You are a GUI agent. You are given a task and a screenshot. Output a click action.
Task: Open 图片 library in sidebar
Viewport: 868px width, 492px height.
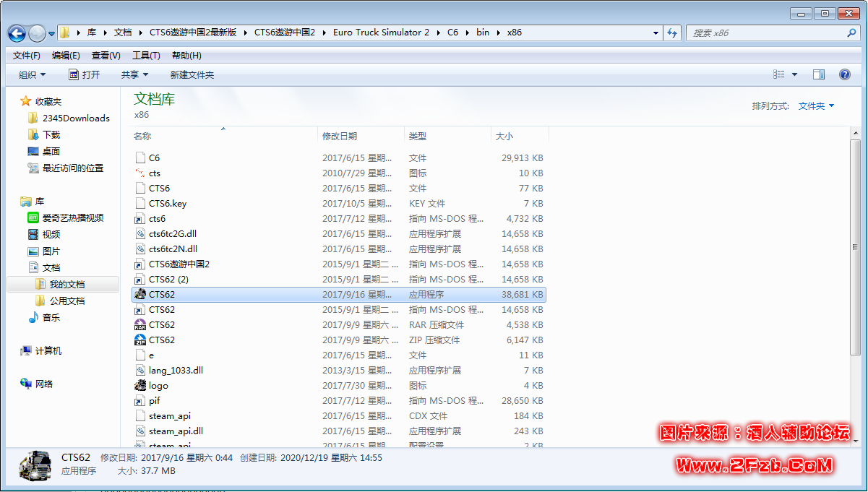tap(44, 251)
